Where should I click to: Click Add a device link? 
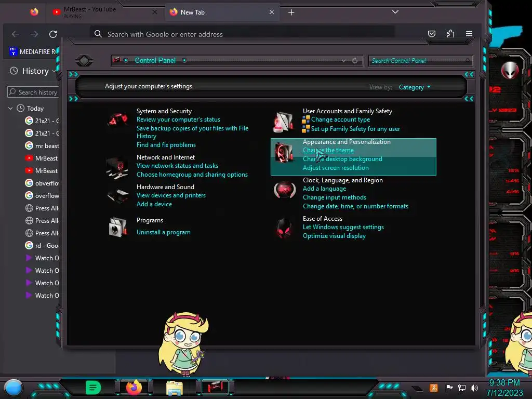[154, 204]
